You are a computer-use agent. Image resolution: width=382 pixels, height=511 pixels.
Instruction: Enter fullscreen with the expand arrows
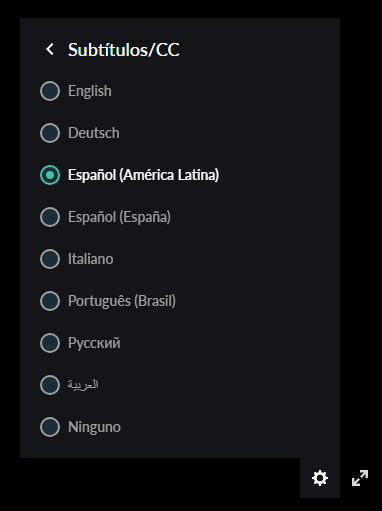(x=360, y=478)
